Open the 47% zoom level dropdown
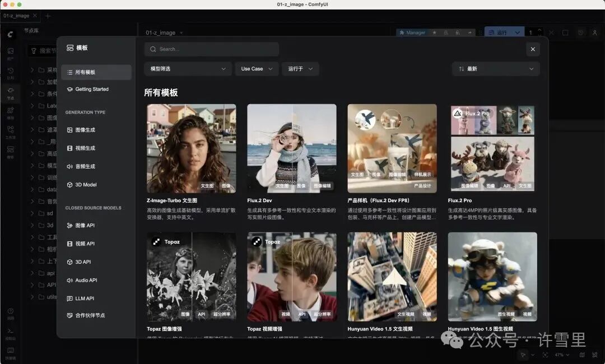Viewport: 605px width, 364px height. [x=562, y=354]
